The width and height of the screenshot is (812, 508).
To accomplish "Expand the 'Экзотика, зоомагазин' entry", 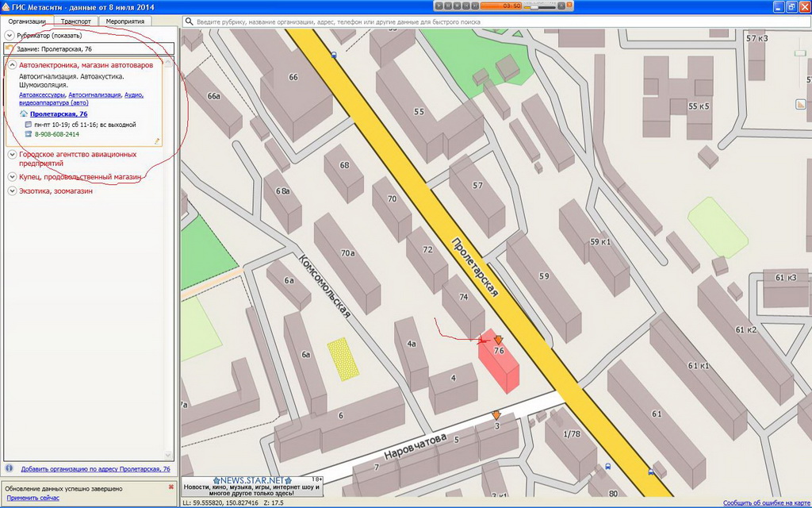I will coord(12,191).
